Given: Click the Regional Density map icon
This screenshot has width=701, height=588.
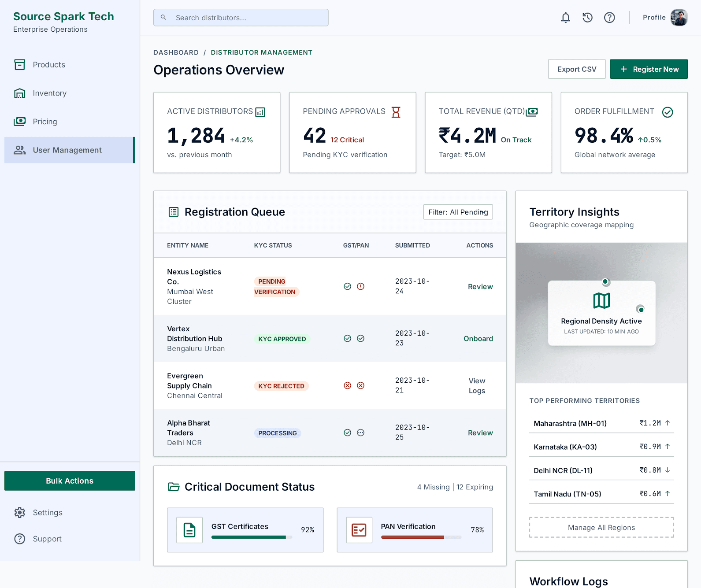Looking at the screenshot, I should click(601, 301).
